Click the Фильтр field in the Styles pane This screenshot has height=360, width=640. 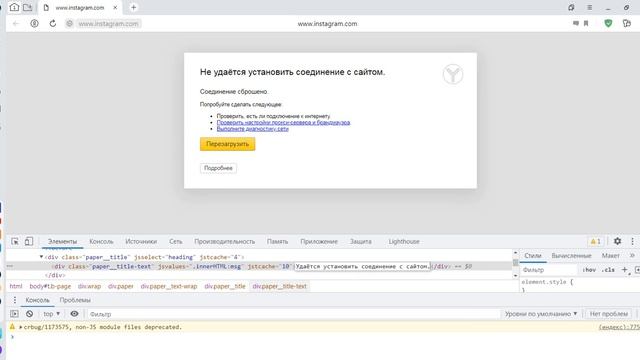click(x=549, y=270)
